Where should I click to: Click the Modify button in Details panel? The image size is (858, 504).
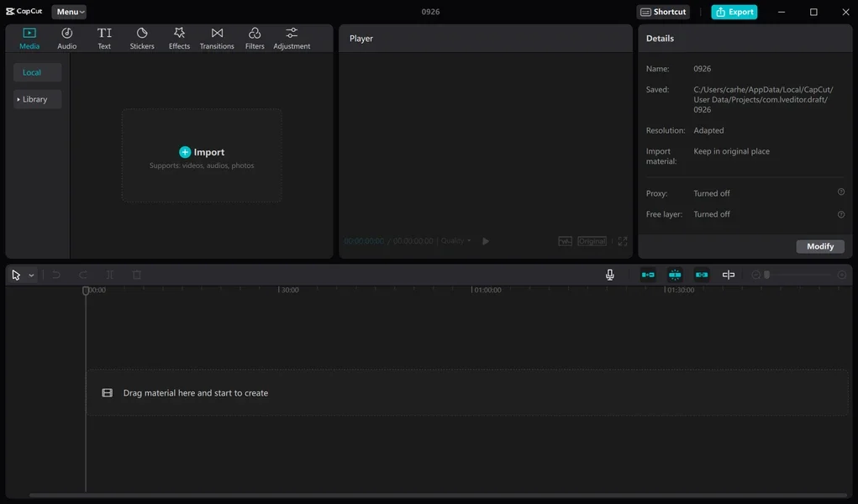pyautogui.click(x=820, y=246)
